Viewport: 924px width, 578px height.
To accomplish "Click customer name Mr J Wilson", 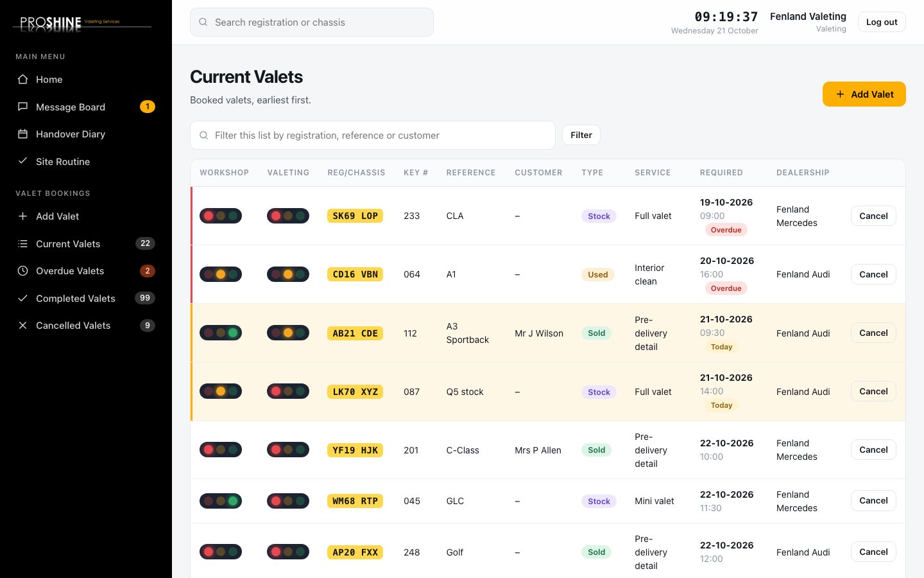I will pos(539,333).
